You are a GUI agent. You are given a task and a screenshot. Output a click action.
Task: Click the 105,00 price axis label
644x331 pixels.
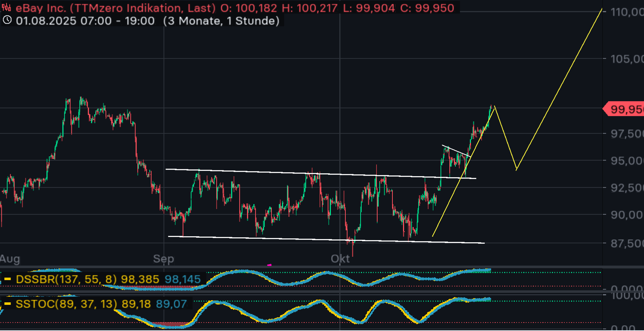[x=626, y=59]
